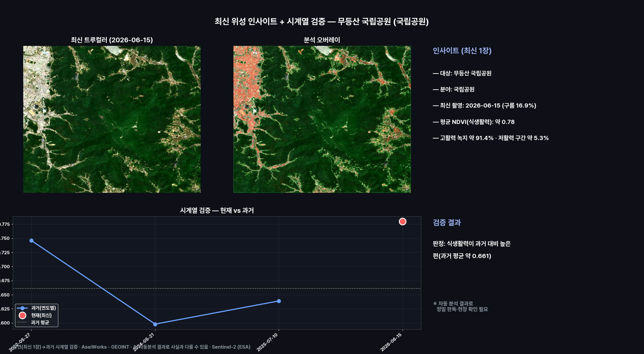Click the 판정 text about 식생활력
Image resolution: width=644 pixels, height=354 pixels.
[x=472, y=244]
